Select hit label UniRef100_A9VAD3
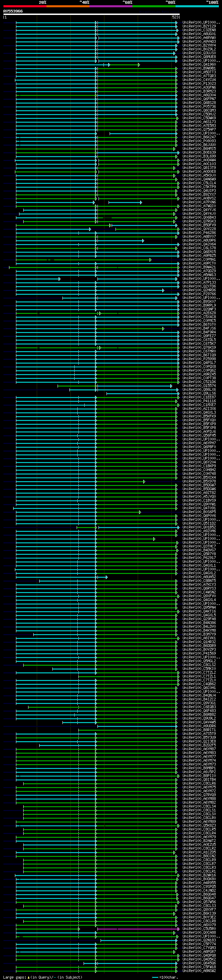Viewport: 222px width, 980px height. click(199, 41)
